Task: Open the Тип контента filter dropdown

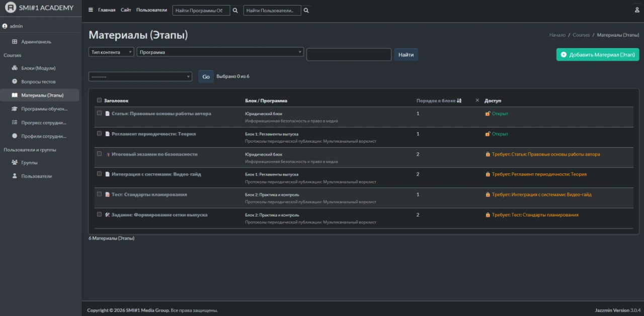Action: pyautogui.click(x=111, y=52)
